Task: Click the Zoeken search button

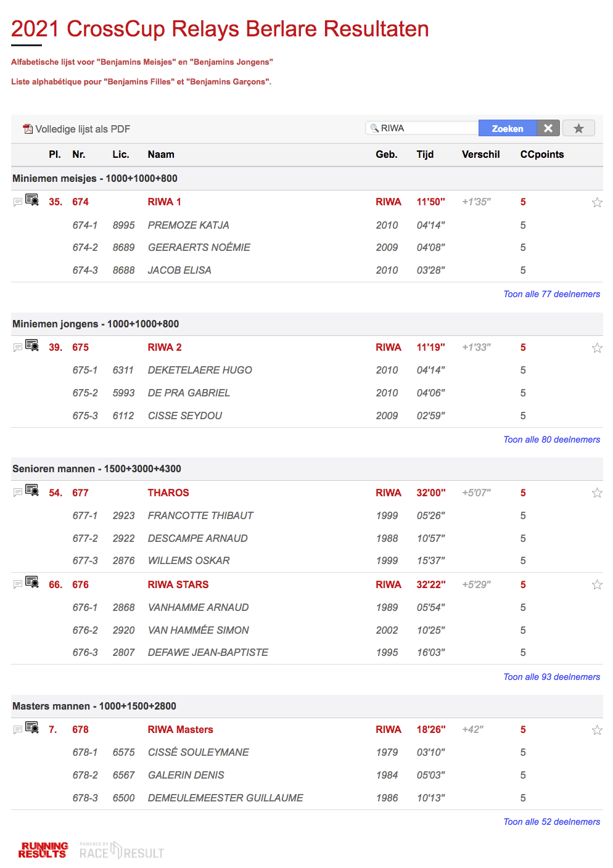Action: coord(508,128)
